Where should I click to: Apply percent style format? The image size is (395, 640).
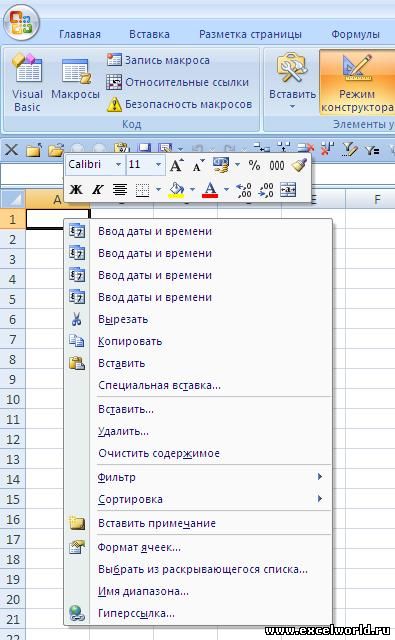[x=254, y=165]
